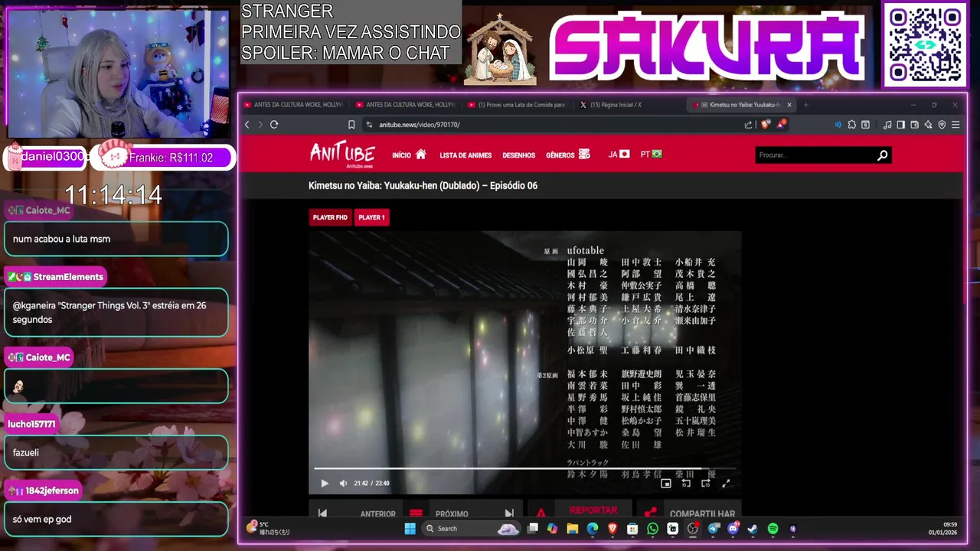This screenshot has width=980, height=551.
Task: Go back in the Brave browser
Action: click(x=247, y=125)
